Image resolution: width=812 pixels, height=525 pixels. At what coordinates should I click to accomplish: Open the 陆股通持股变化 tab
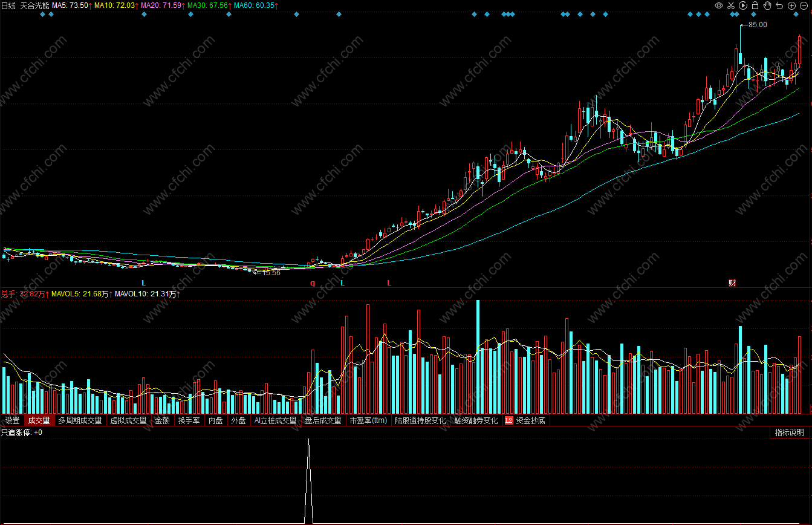click(420, 420)
